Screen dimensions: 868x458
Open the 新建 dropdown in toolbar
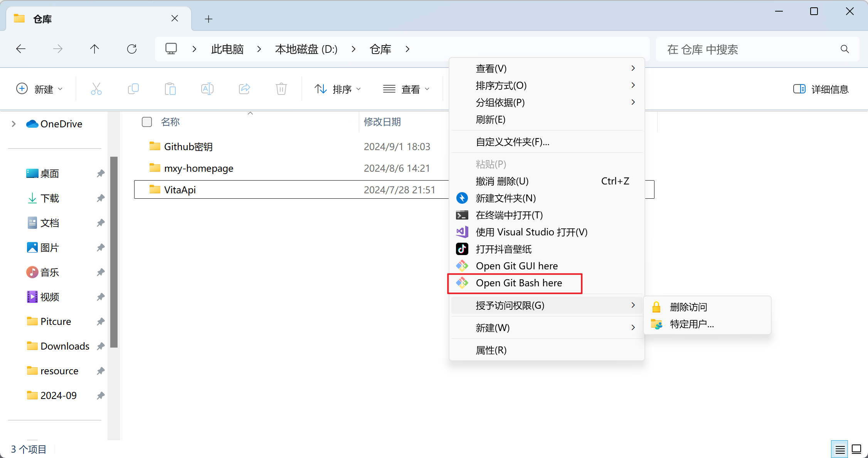click(x=39, y=89)
